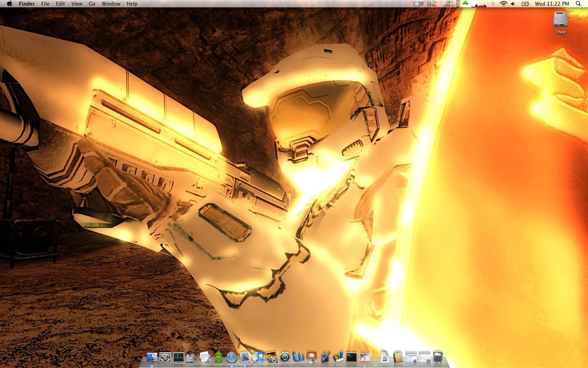Launch System Preferences from the Dock
588x368 pixels.
[165, 357]
